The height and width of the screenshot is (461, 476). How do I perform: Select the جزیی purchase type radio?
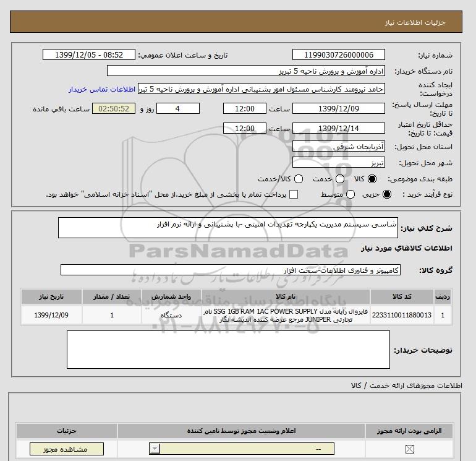click(x=387, y=194)
